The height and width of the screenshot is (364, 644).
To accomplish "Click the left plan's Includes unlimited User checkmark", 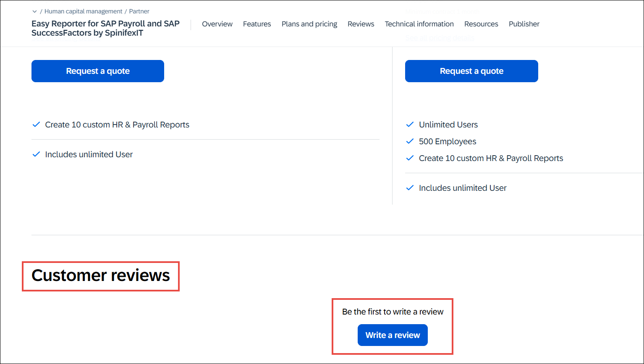I will (36, 154).
